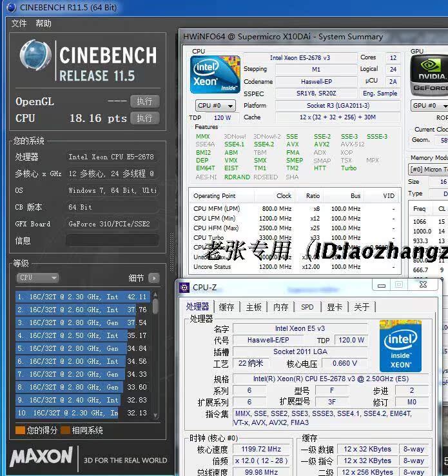Click the 一级 数据 cache 12 x 32 KBytes value

[367, 449]
